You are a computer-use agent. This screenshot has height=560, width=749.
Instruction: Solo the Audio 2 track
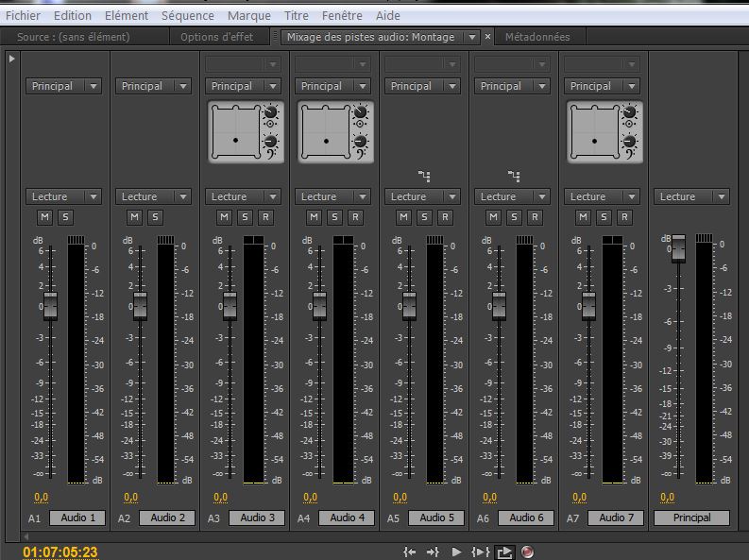(x=155, y=217)
